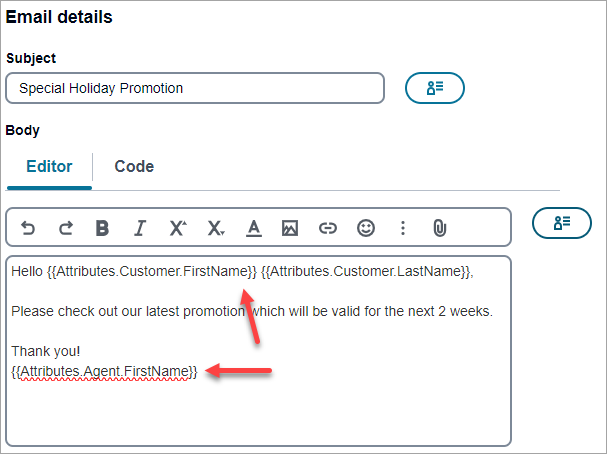Switch to the Code tab

click(x=134, y=166)
